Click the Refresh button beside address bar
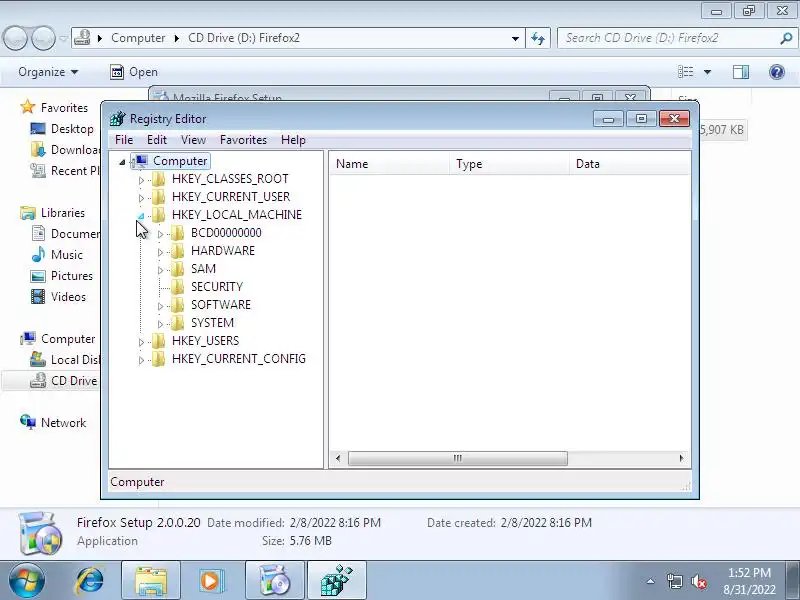The height and width of the screenshot is (600, 800). tap(538, 38)
